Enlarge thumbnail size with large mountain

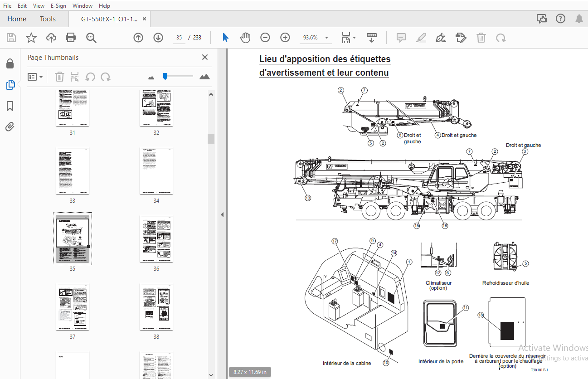(x=204, y=77)
